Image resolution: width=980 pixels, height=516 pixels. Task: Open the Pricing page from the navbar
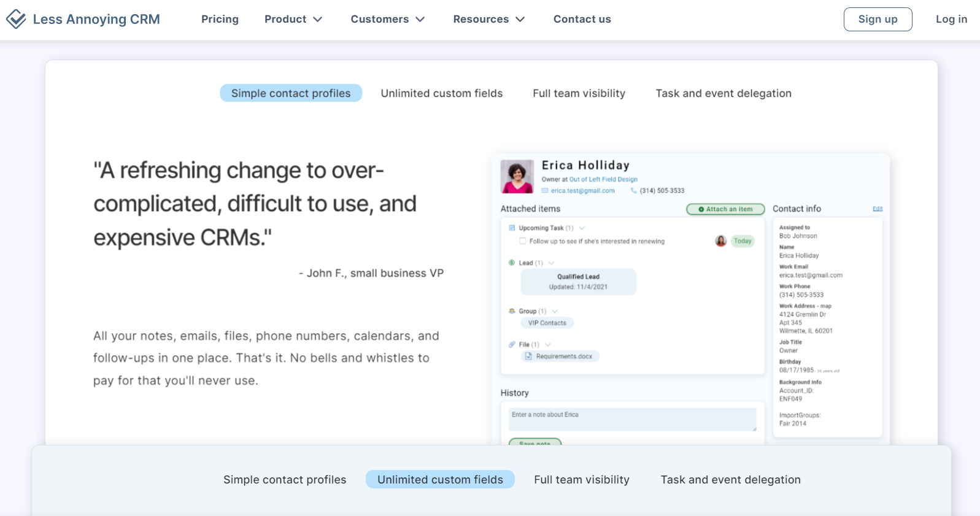220,19
